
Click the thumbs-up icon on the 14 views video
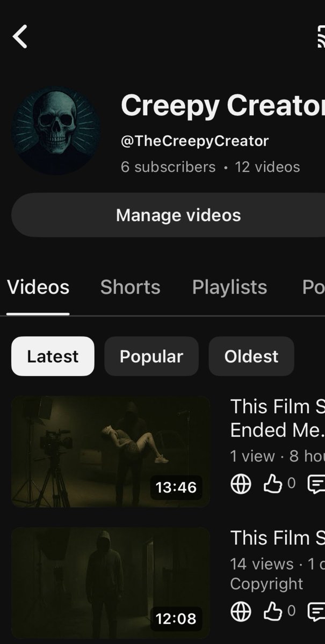point(273,611)
